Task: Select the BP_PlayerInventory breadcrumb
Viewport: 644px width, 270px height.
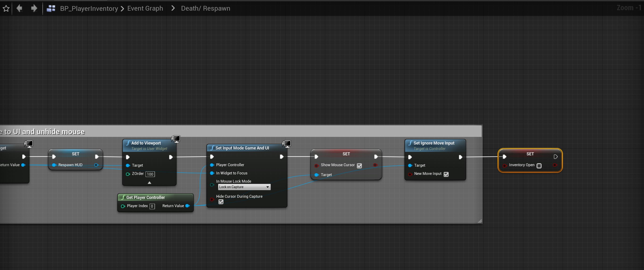Action: click(x=89, y=8)
